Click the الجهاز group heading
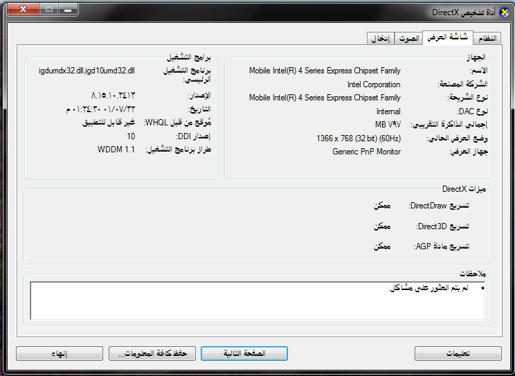515x376 pixels. pyautogui.click(x=476, y=57)
